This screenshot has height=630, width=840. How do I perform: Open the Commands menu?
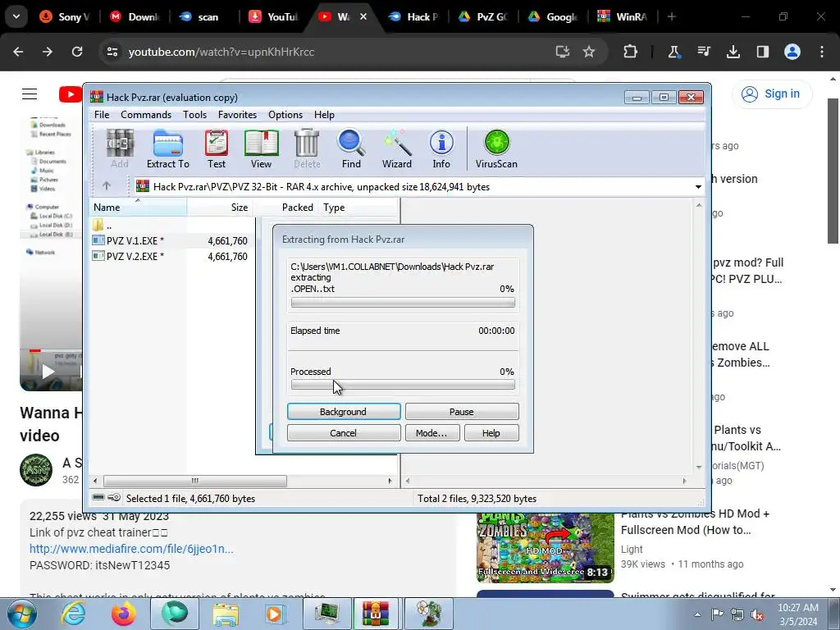[x=146, y=115]
